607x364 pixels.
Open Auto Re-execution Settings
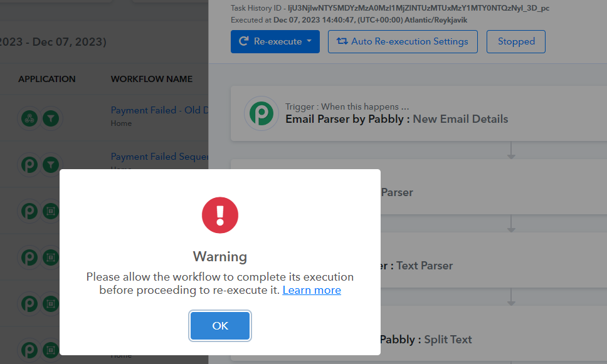[403, 41]
